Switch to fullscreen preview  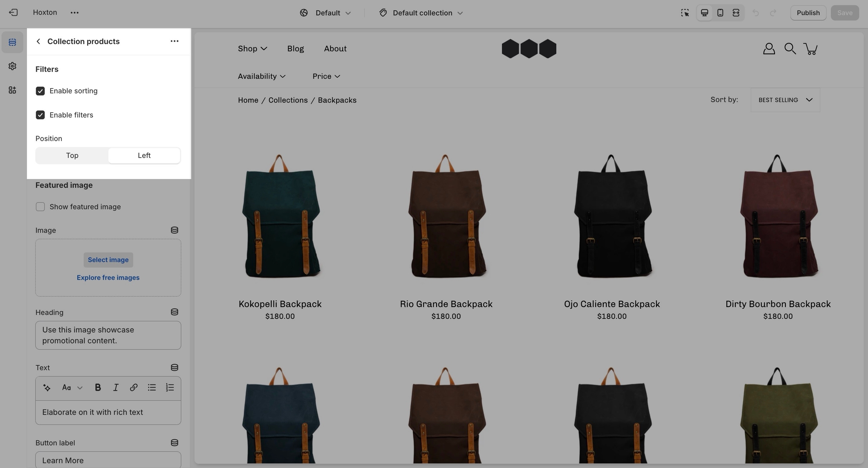736,13
